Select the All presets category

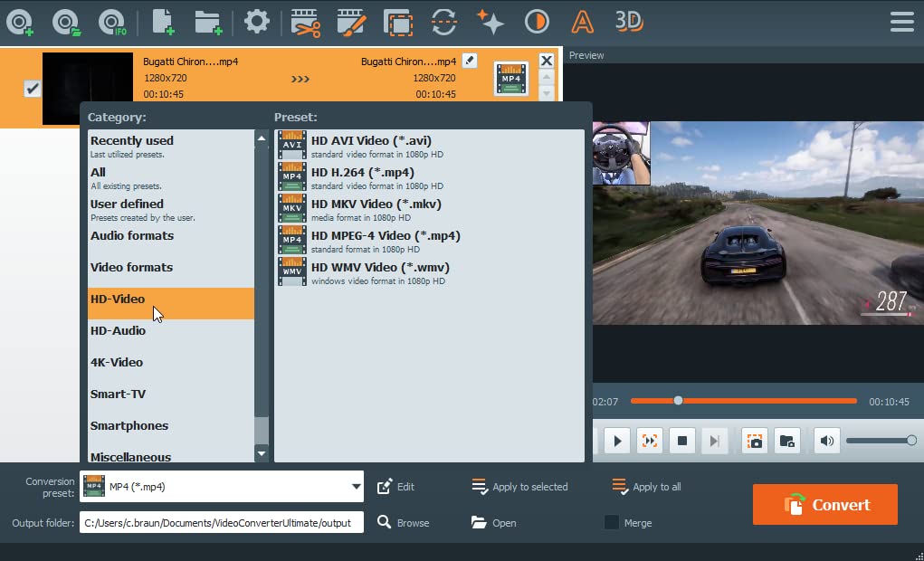[171, 178]
